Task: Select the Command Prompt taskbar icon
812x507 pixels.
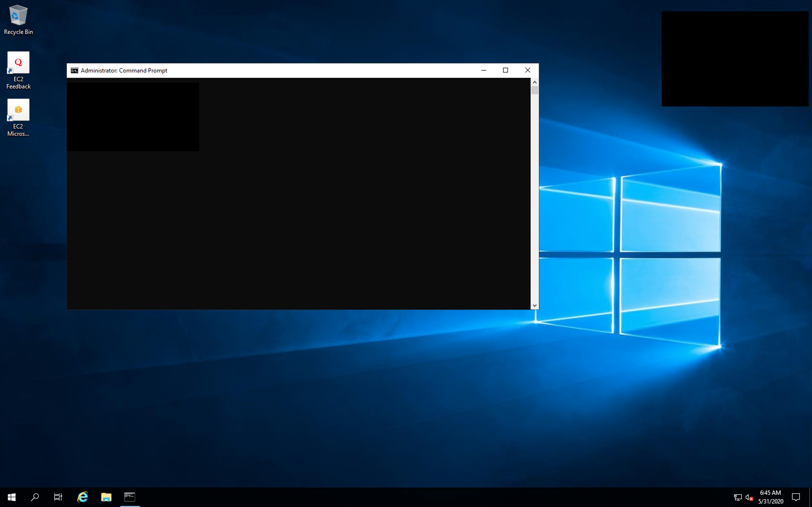Action: [x=130, y=497]
